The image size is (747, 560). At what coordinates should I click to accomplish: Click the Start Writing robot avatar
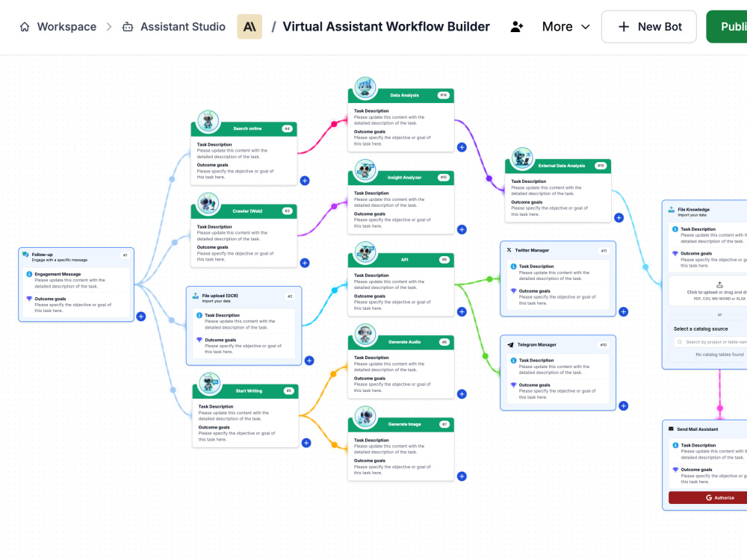tap(210, 383)
